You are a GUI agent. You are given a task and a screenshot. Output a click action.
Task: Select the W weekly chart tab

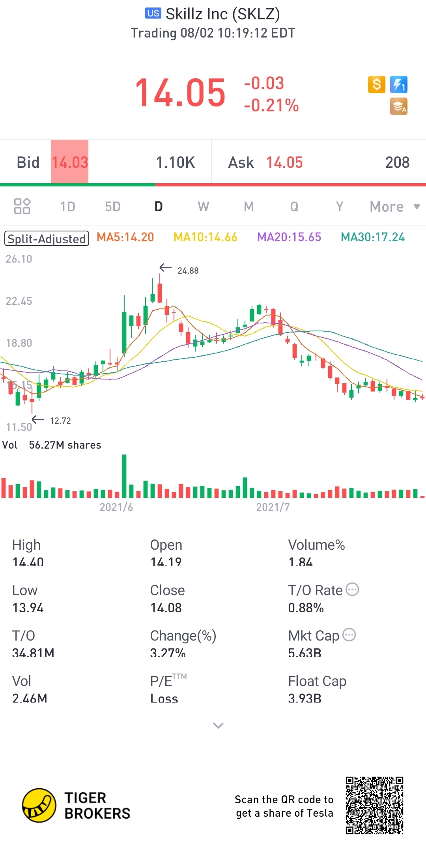click(x=204, y=207)
